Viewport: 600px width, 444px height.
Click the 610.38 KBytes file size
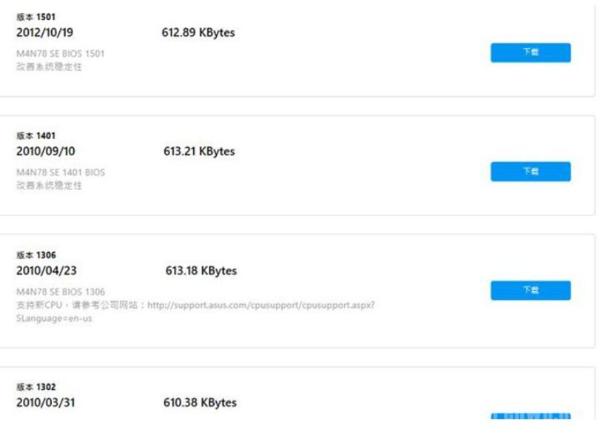click(200, 403)
